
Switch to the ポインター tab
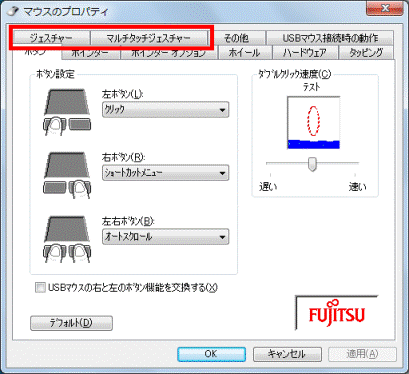[90, 53]
